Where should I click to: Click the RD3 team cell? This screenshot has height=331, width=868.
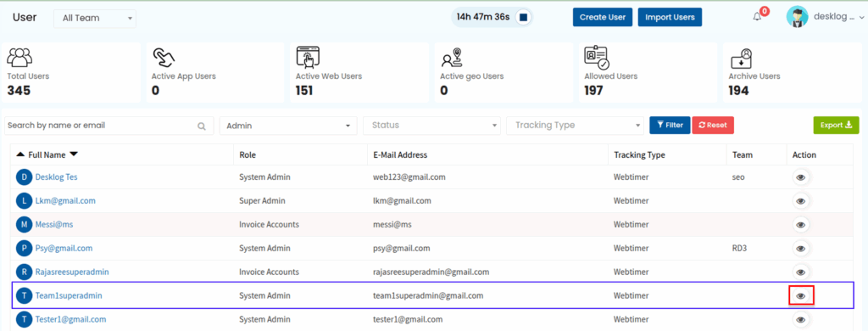point(739,249)
